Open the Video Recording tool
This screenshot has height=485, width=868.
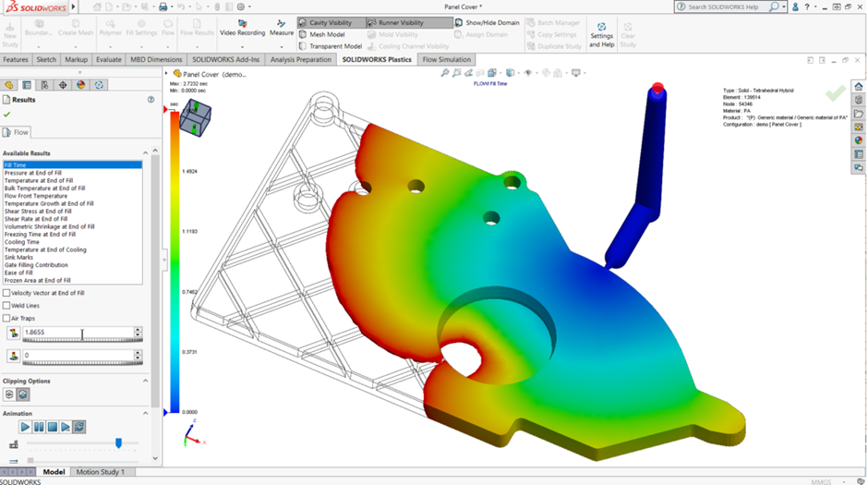click(242, 28)
